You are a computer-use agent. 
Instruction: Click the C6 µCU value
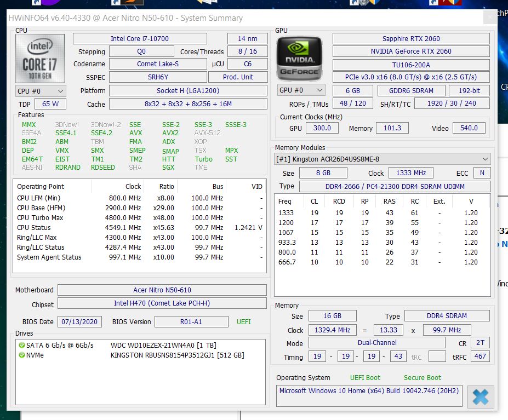[248, 64]
